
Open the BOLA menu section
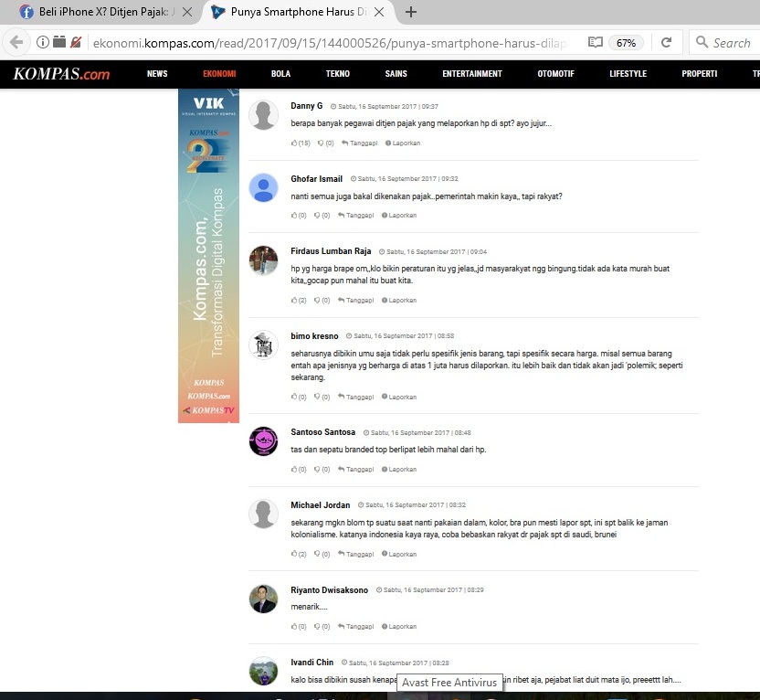(x=280, y=74)
